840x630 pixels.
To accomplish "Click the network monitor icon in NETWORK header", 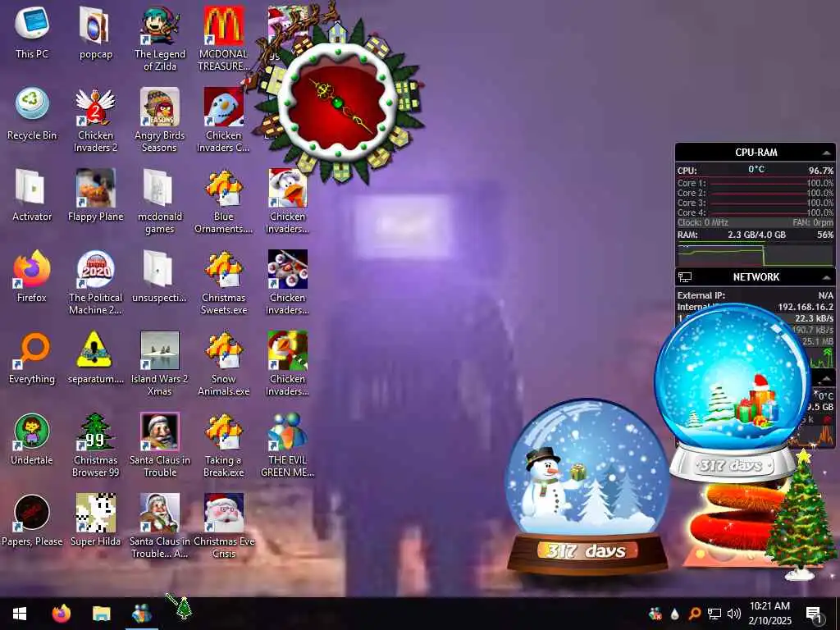I will [685, 277].
